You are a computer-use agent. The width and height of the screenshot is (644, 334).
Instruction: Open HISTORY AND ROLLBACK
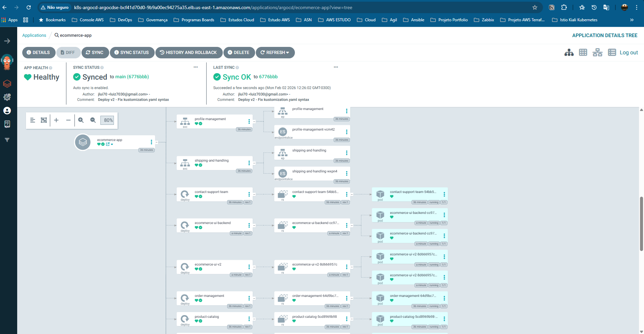point(188,53)
